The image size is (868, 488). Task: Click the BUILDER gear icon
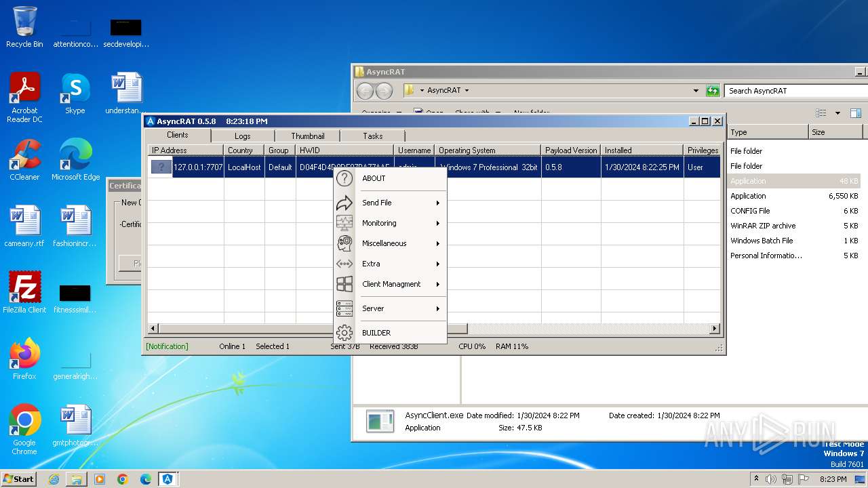(x=344, y=333)
